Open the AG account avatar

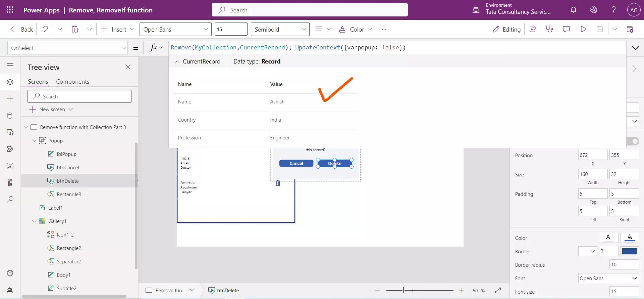tap(634, 10)
